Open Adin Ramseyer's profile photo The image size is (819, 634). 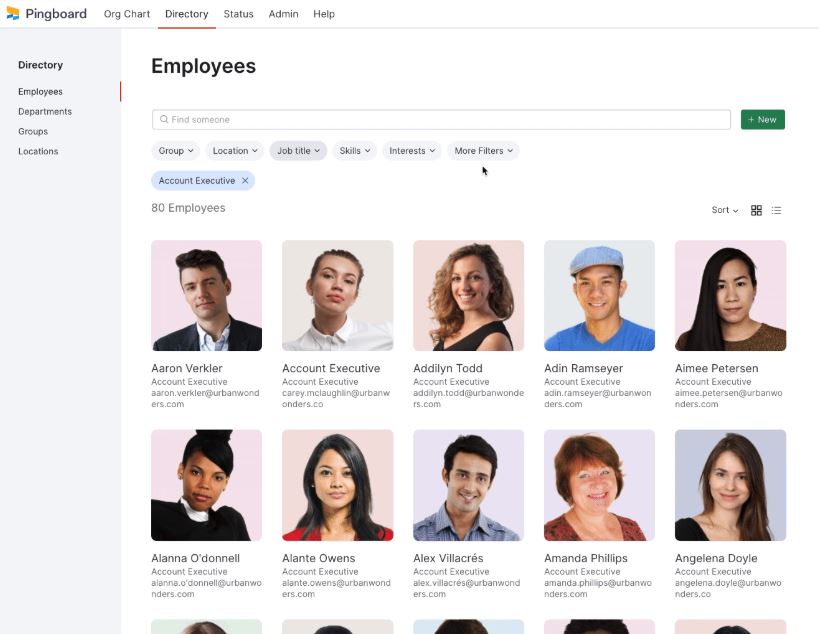coord(599,296)
